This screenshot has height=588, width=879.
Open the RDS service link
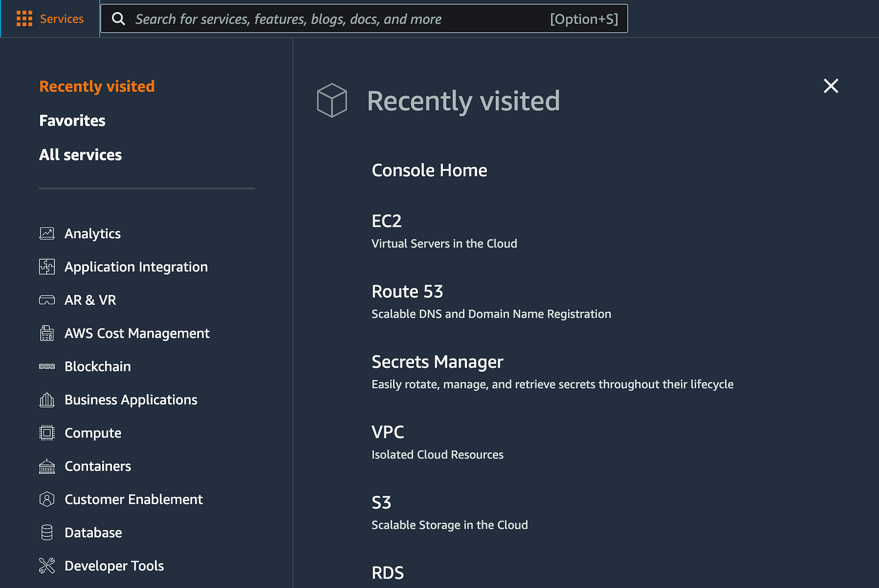388,573
